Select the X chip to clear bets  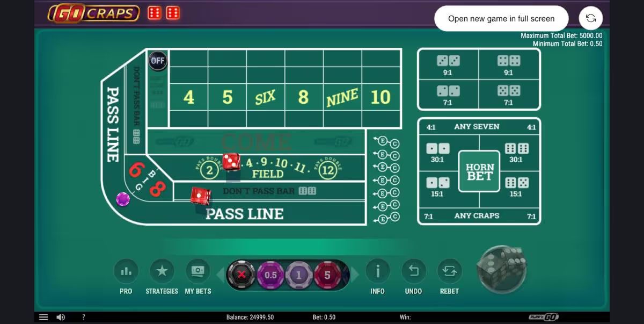tap(243, 274)
